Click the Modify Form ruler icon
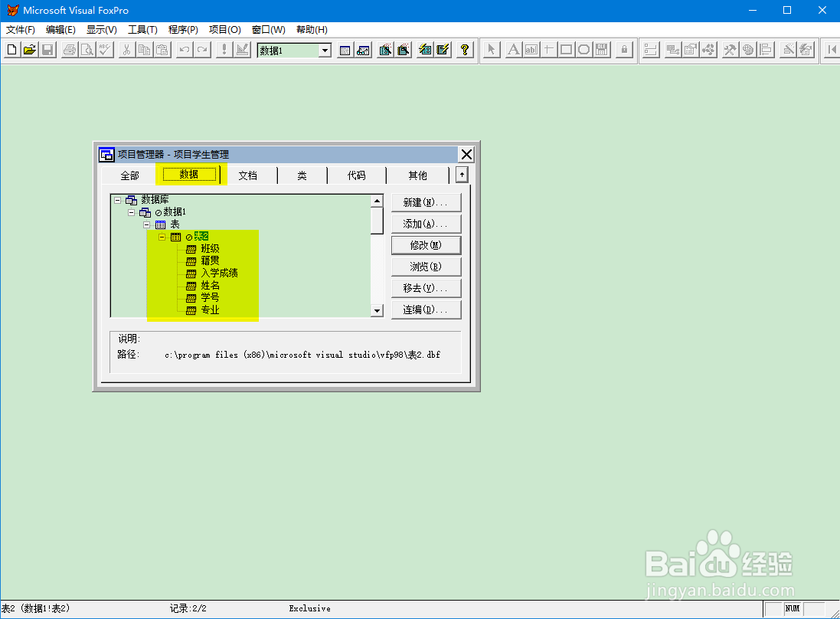The width and height of the screenshot is (840, 619). click(x=242, y=50)
